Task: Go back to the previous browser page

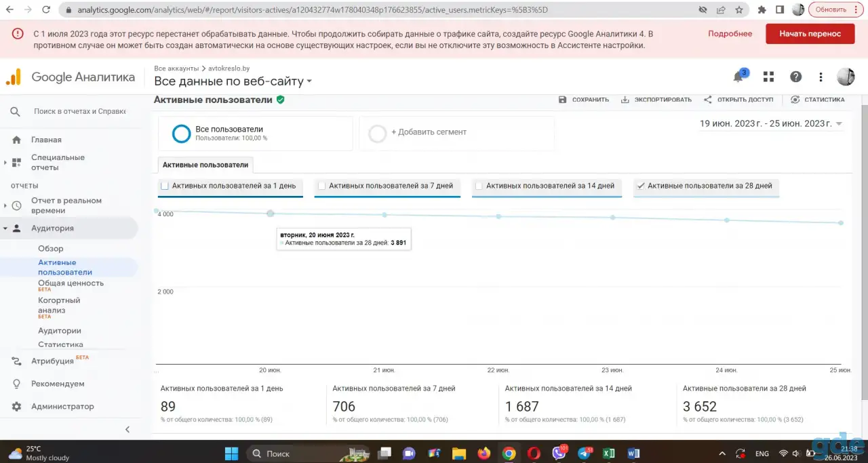Action: point(9,10)
